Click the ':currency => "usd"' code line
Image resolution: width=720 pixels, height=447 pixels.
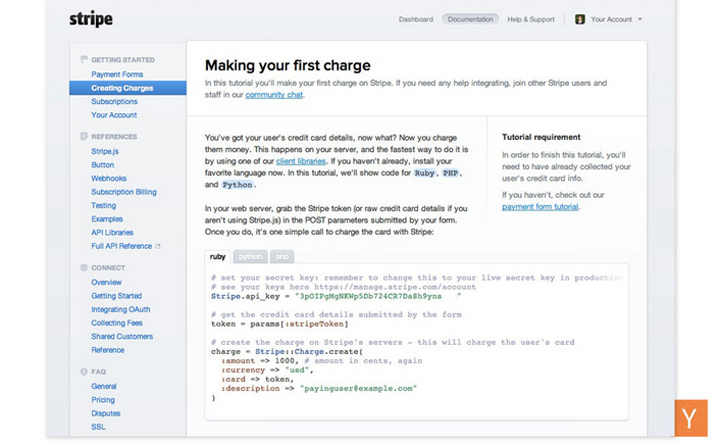pos(267,370)
